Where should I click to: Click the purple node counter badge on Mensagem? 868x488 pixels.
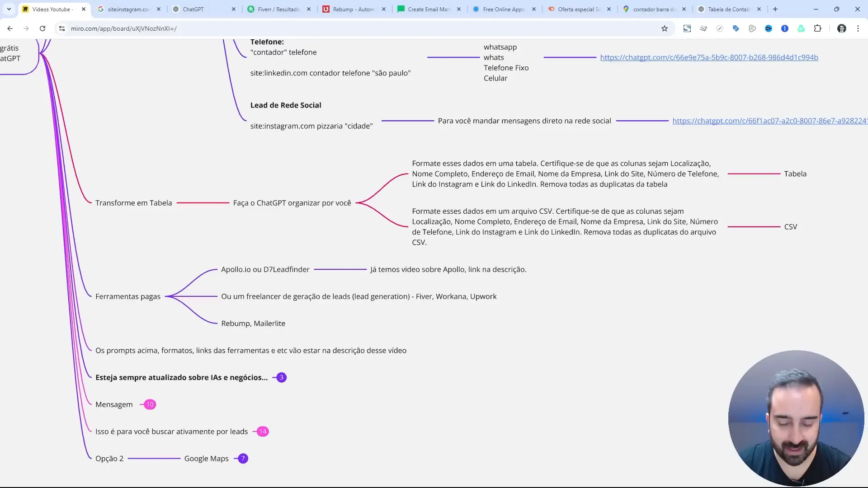[149, 404]
